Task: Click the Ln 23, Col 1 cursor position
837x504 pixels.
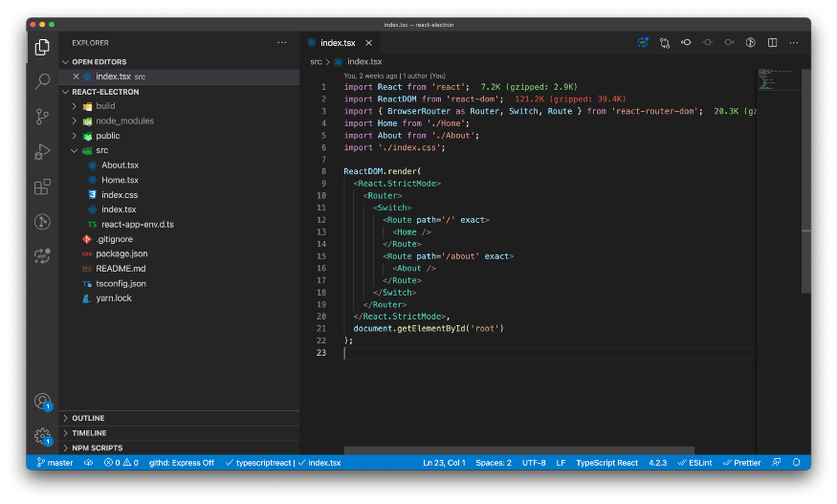Action: click(444, 463)
